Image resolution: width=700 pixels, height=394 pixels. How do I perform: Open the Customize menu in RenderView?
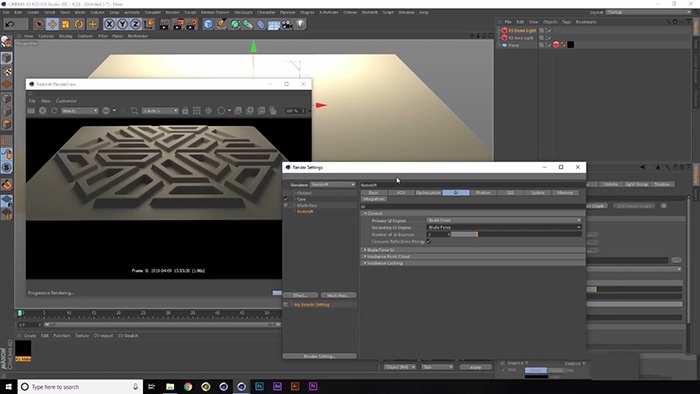66,101
